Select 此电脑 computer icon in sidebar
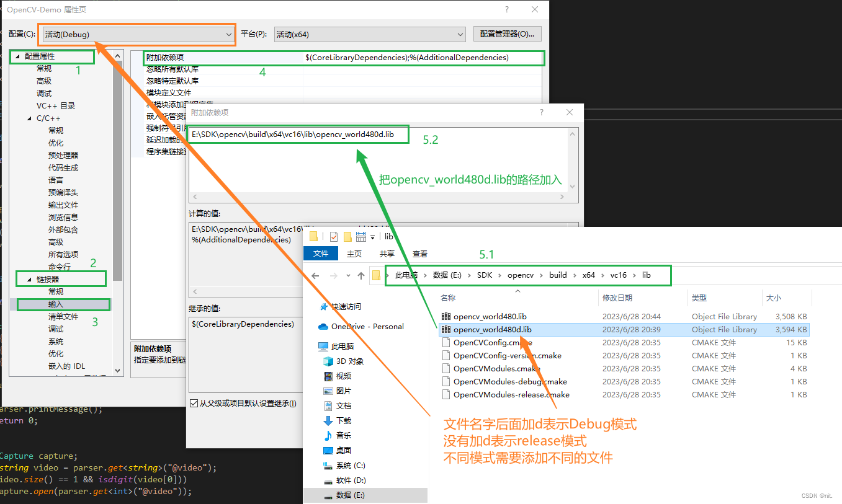Image resolution: width=842 pixels, height=504 pixels. tap(323, 347)
